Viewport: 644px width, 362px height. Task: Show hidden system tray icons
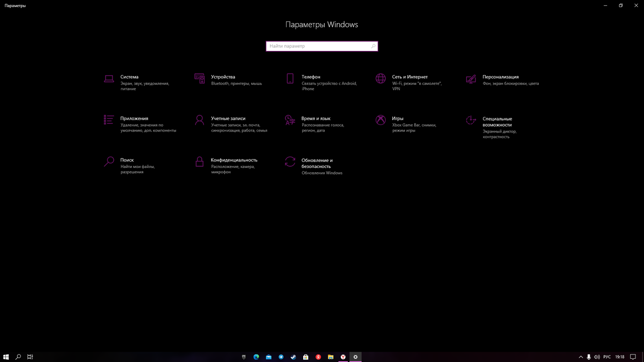[581, 357]
